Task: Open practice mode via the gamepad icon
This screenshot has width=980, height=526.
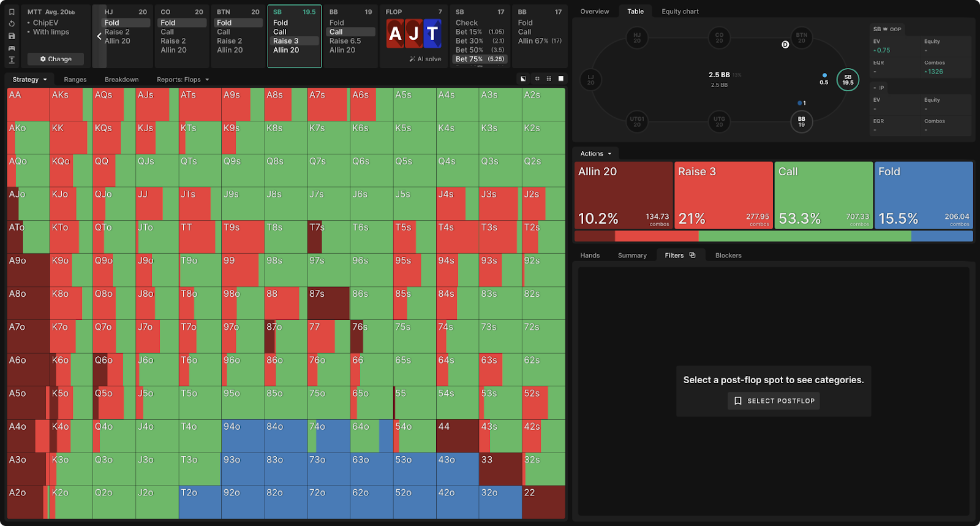Action: pyautogui.click(x=12, y=48)
